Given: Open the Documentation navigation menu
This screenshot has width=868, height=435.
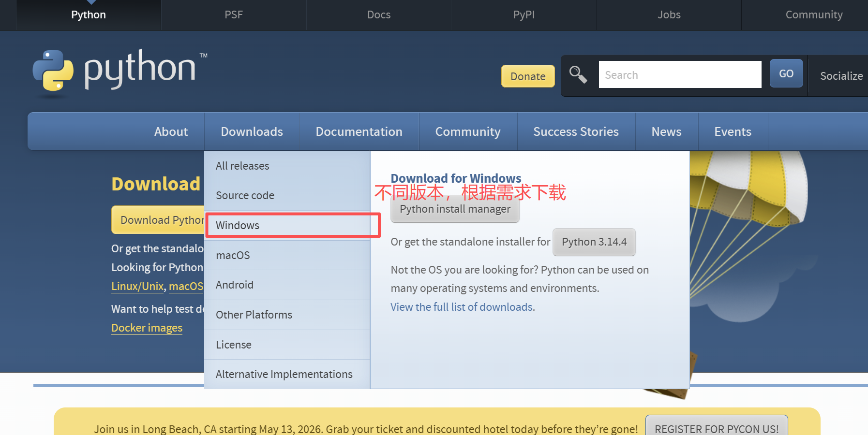Looking at the screenshot, I should [x=359, y=131].
